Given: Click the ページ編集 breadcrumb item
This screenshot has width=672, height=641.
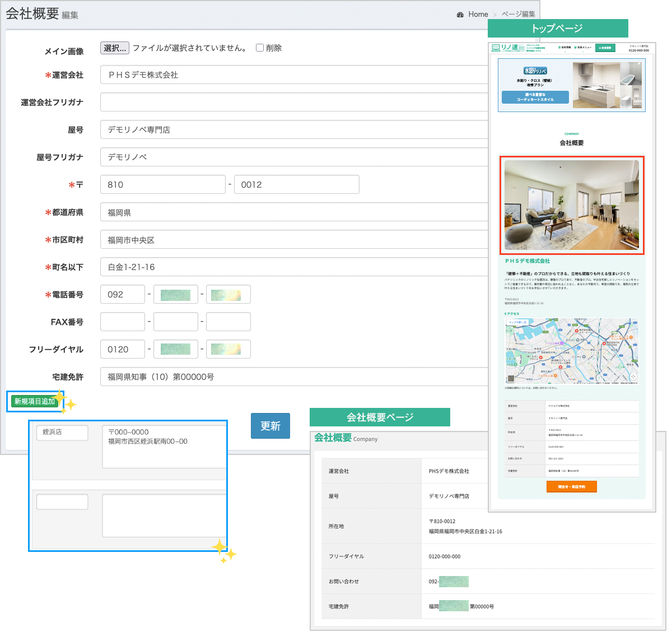Looking at the screenshot, I should (519, 15).
